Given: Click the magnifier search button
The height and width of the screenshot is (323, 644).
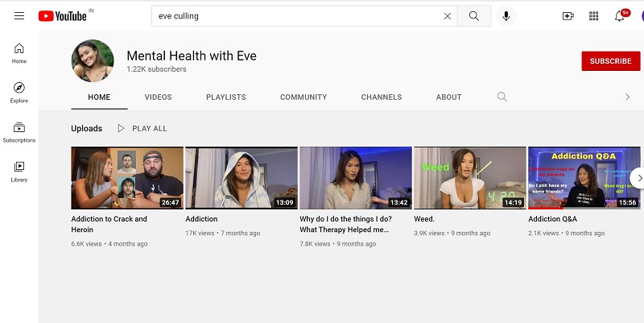Looking at the screenshot, I should pos(474,16).
